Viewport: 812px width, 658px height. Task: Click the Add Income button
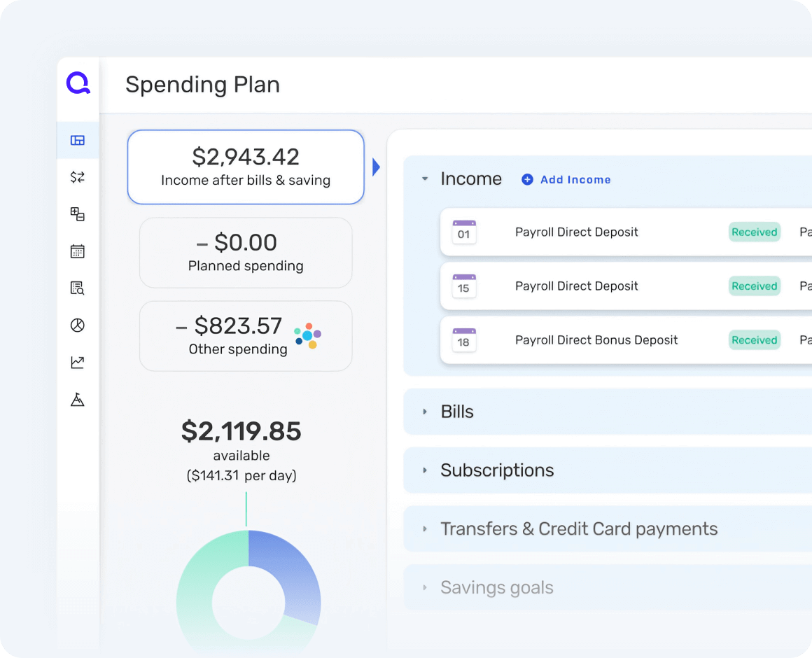566,179
